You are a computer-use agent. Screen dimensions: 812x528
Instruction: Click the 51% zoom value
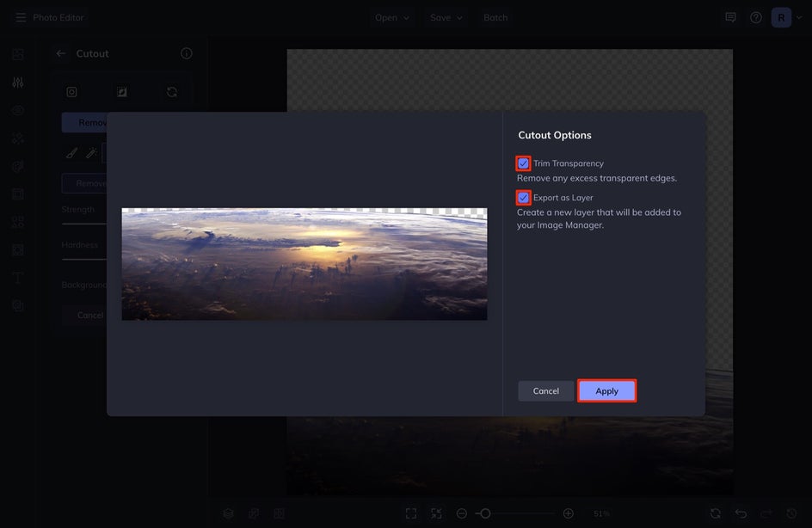601,513
